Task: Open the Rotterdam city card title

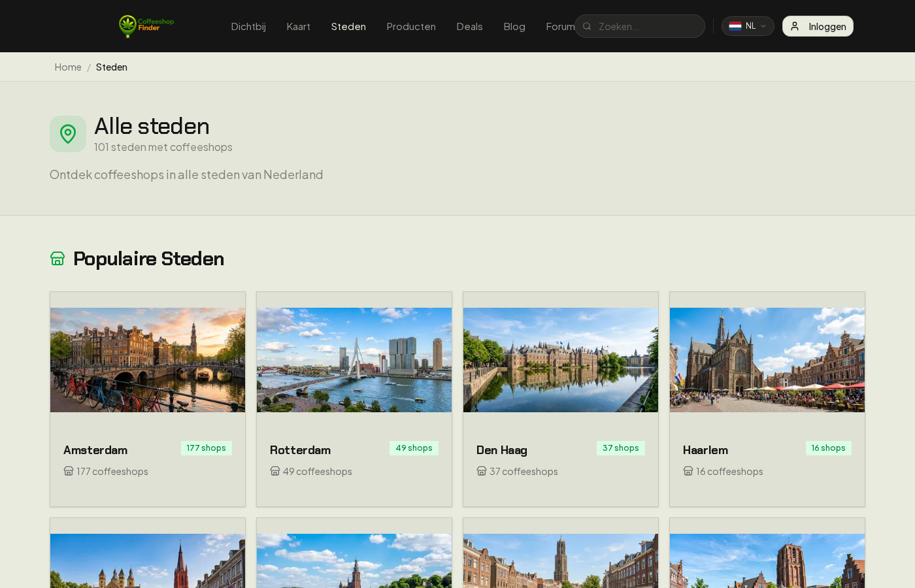Action: [301, 450]
